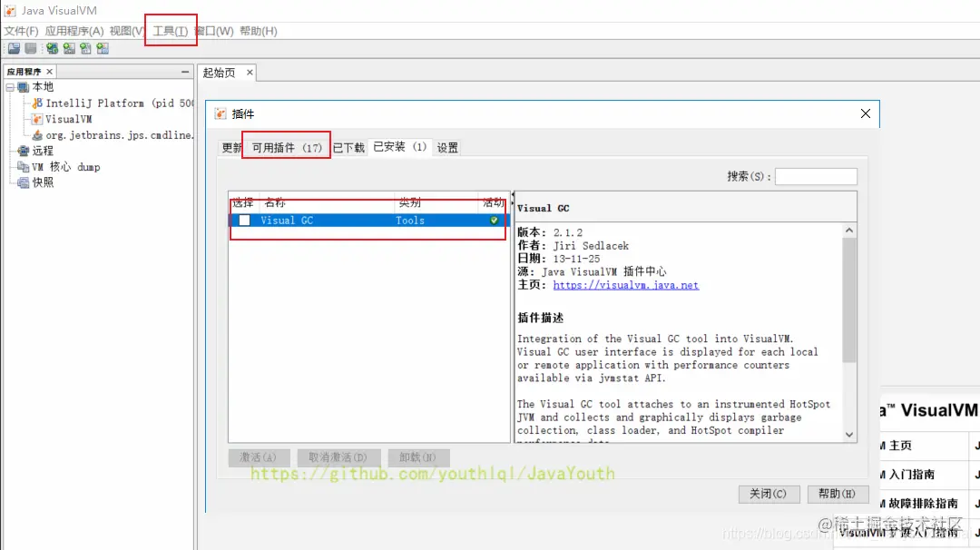Switch to the 已下载 tab
Viewport: 980px width, 550px height.
click(x=348, y=148)
